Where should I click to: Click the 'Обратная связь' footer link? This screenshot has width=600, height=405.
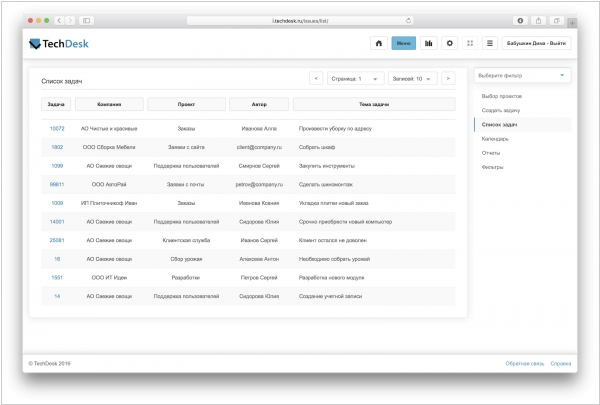coord(523,363)
